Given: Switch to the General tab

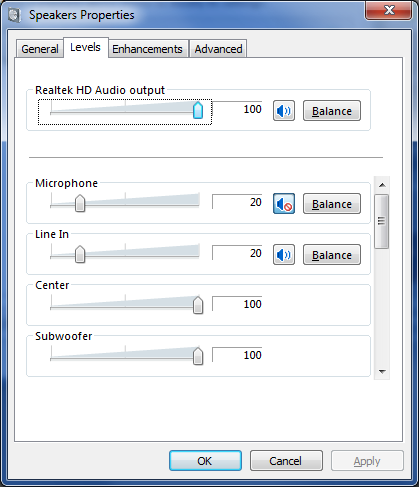Looking at the screenshot, I should (40, 49).
